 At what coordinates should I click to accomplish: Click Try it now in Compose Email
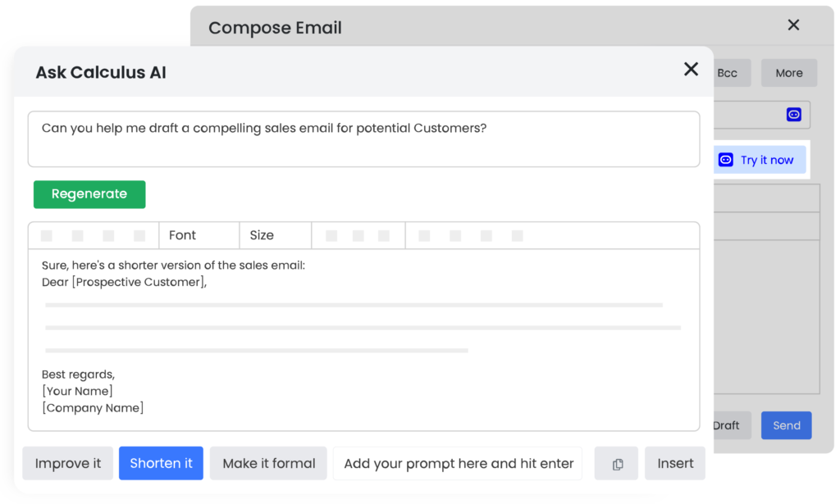(760, 160)
